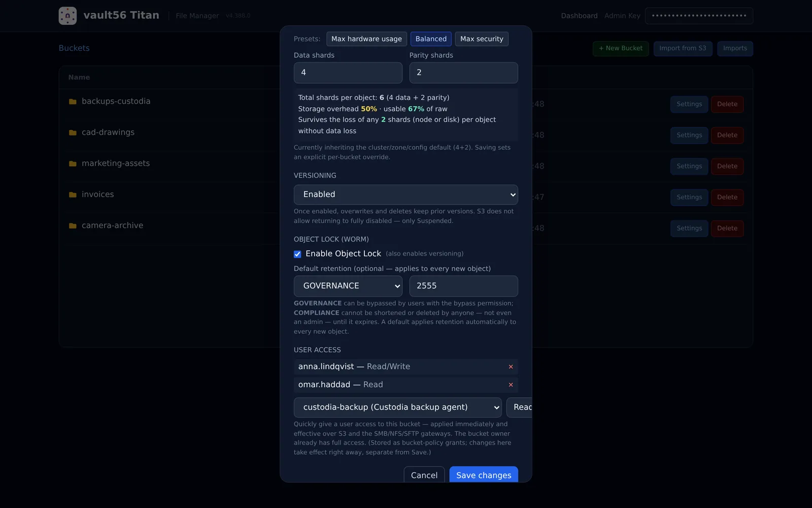Click the Name column header
This screenshot has width=812, height=508.
coord(79,77)
